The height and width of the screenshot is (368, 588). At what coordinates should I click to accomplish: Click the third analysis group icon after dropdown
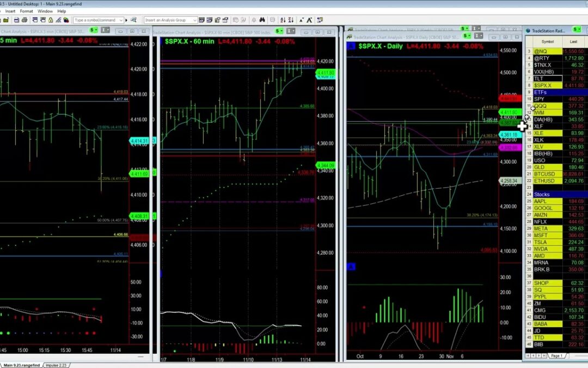[x=217, y=20]
